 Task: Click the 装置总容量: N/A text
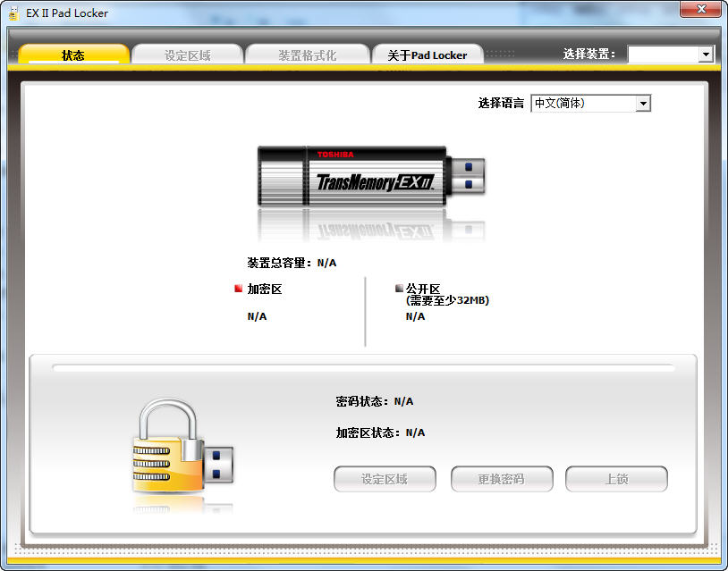click(292, 263)
